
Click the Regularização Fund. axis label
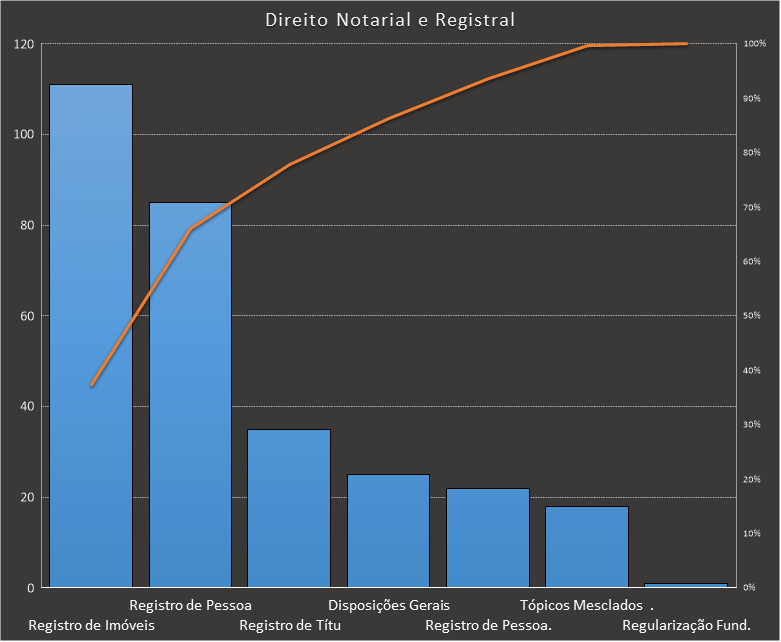[x=686, y=626]
